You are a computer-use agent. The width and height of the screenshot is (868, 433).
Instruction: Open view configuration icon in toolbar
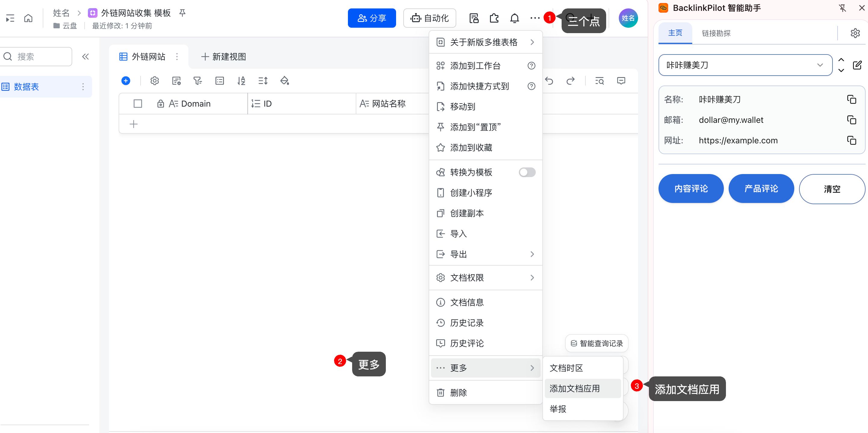click(x=176, y=81)
